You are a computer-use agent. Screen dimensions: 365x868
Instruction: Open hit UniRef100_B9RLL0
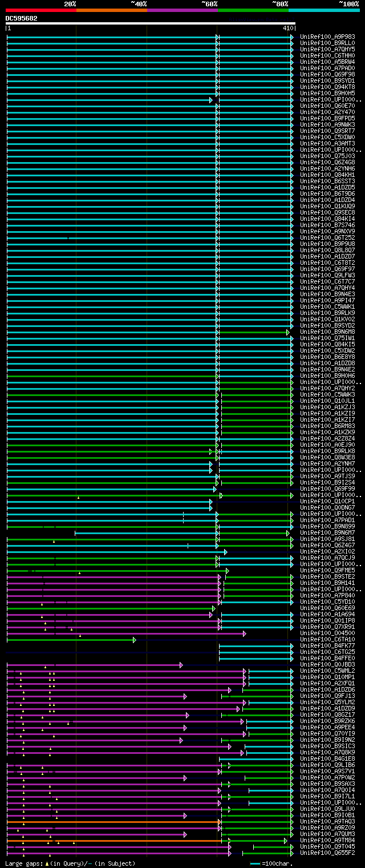(x=328, y=43)
